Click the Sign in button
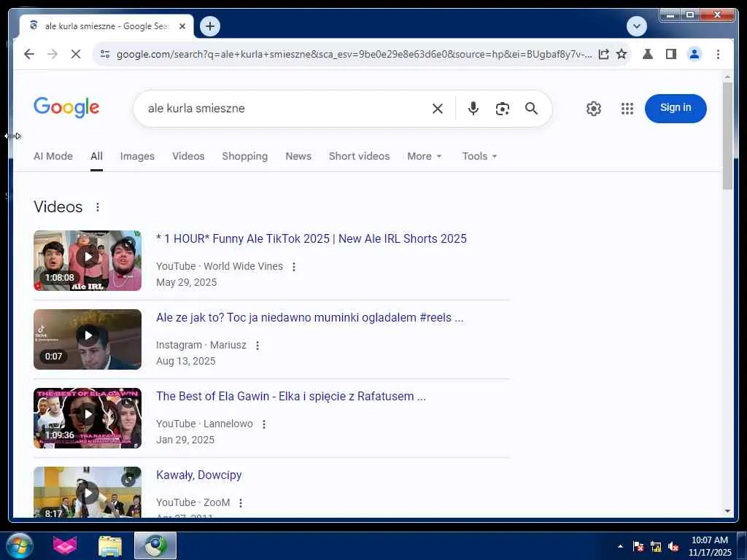The width and height of the screenshot is (747, 560). pyautogui.click(x=675, y=108)
